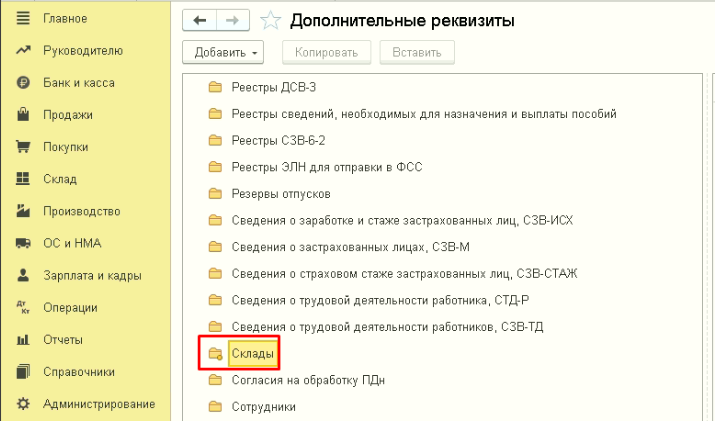Open the Руководителю section
This screenshot has height=421, width=715.
pos(83,50)
